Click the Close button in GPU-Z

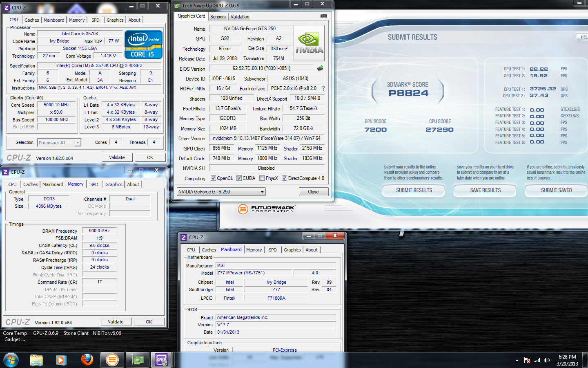click(314, 192)
